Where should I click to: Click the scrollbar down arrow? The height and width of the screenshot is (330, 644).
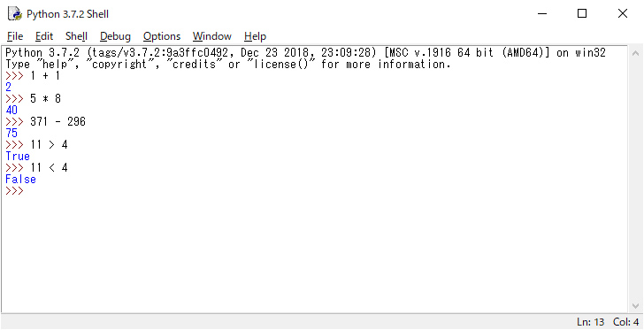pyautogui.click(x=635, y=306)
